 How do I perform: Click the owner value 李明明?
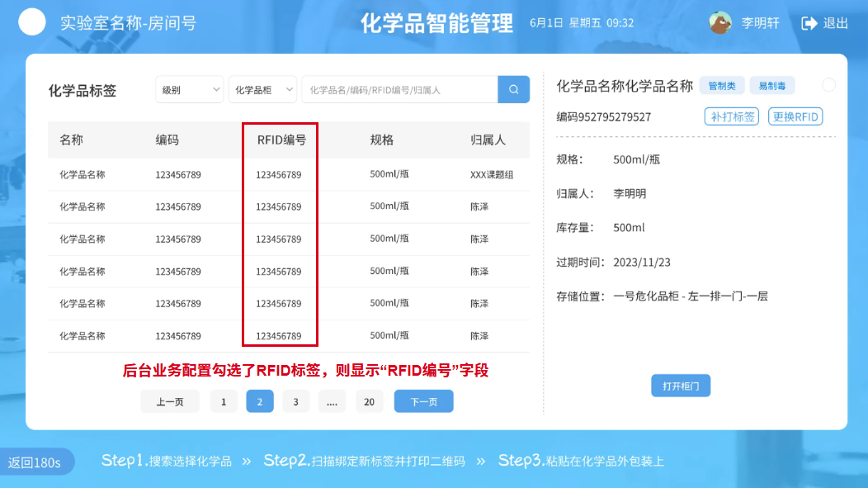click(630, 193)
